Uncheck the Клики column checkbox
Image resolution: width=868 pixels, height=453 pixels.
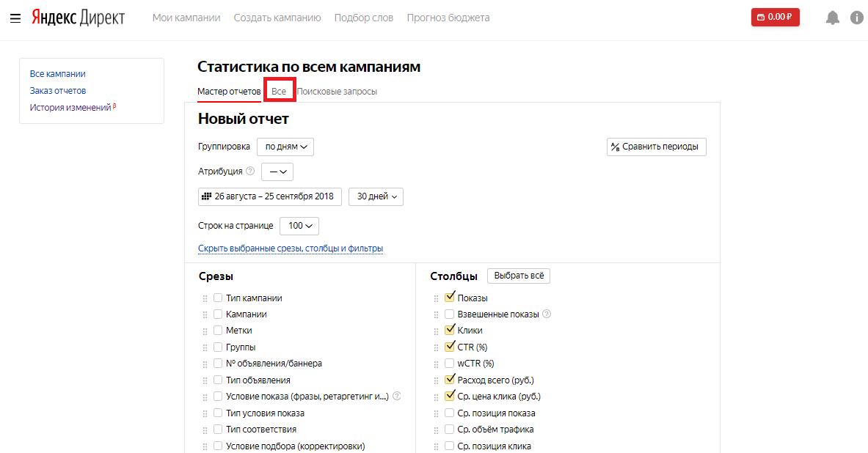pos(450,330)
